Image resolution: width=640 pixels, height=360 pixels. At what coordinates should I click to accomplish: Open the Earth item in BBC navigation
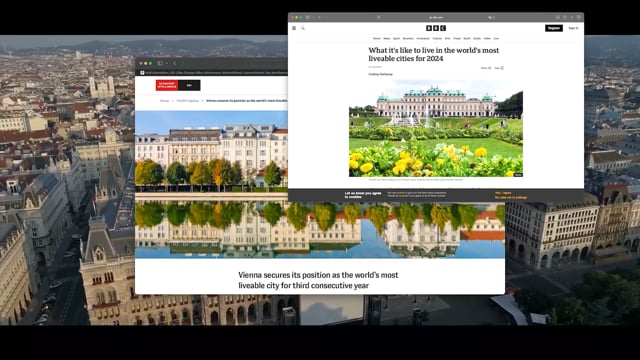(467, 38)
